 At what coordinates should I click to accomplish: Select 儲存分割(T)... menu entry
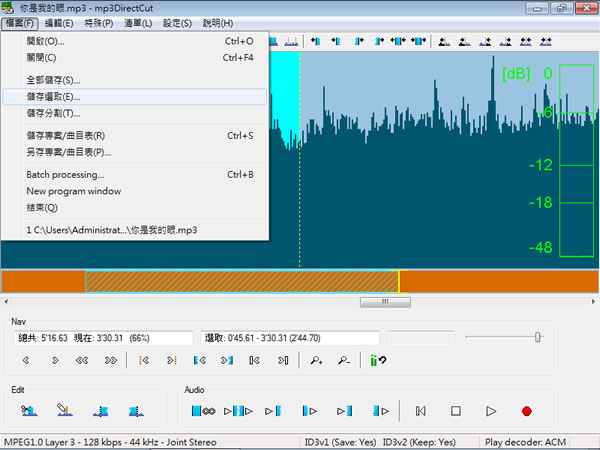(134, 113)
